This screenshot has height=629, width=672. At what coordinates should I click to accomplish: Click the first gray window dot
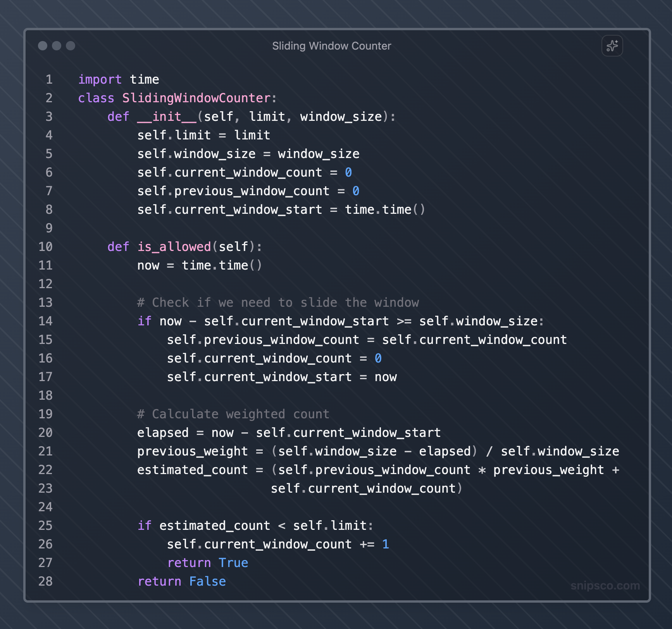pos(43,46)
